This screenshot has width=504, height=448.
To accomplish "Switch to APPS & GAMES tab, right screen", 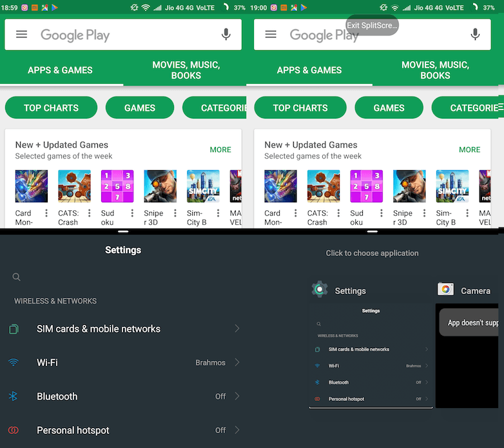I will (309, 70).
